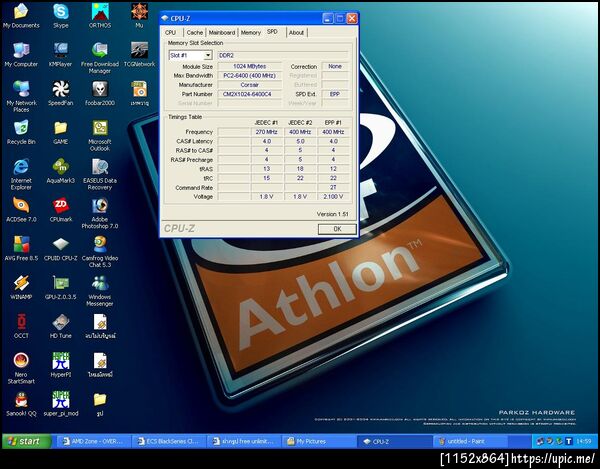Screen dimensions: 600x469
Task: Open Camfrog Video Chat 5.3 icon
Action: 100,252
